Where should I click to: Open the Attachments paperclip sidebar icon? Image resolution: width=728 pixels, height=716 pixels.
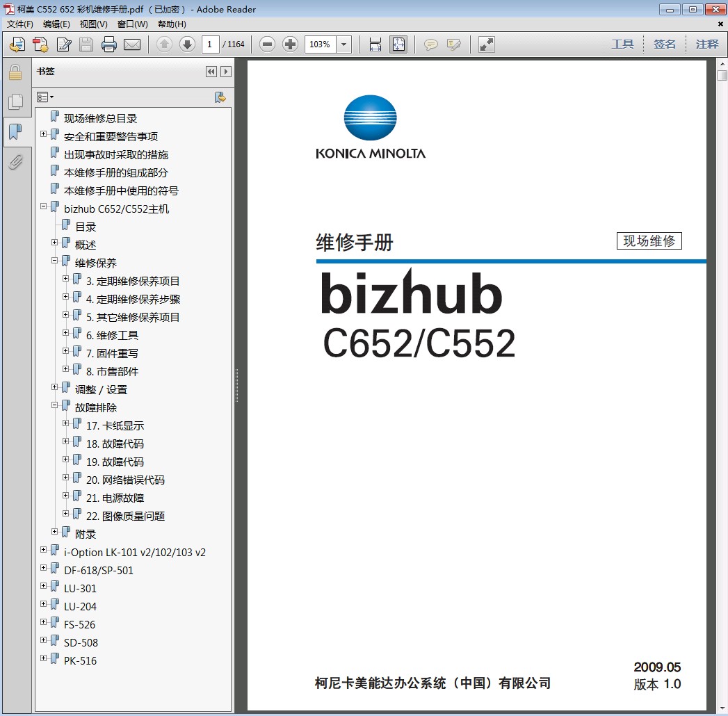[x=15, y=163]
